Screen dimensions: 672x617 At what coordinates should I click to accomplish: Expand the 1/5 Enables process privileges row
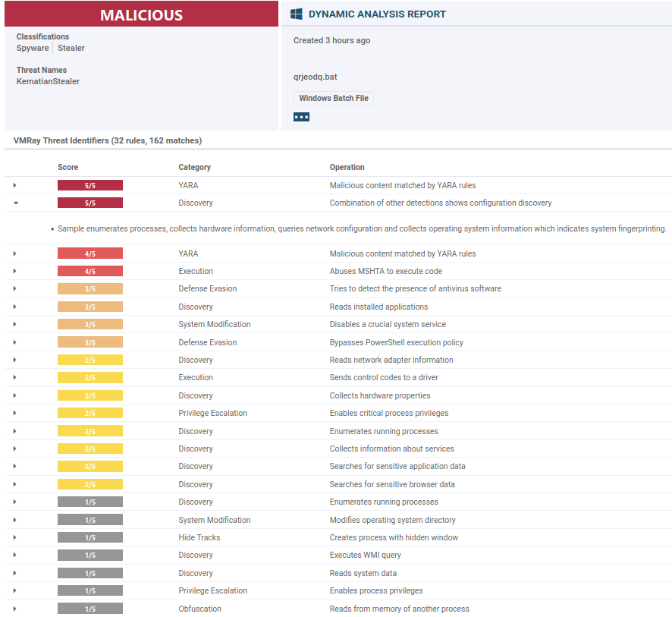click(14, 590)
